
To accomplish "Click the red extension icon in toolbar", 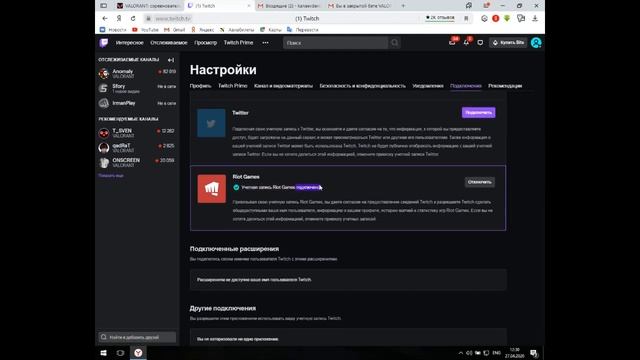I will click(496, 18).
